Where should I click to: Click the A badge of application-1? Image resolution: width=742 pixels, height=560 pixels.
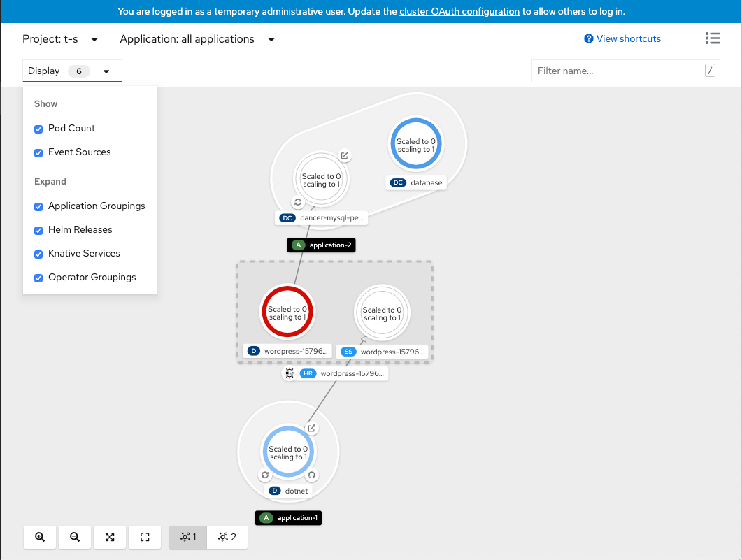(x=266, y=518)
